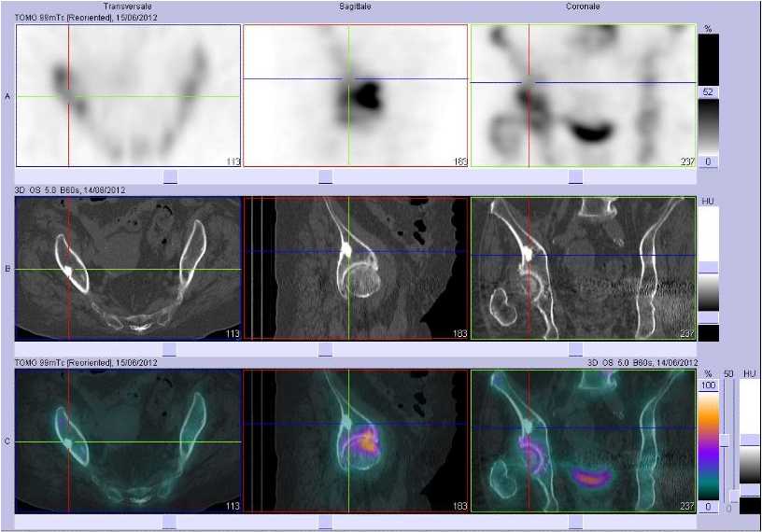Image resolution: width=762 pixels, height=532 pixels.
Task: Click the upper value 100 on fused color scale
Action: tap(708, 385)
